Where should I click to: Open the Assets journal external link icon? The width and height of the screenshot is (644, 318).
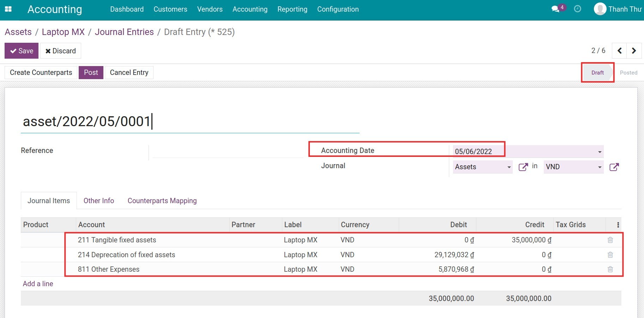tap(523, 167)
